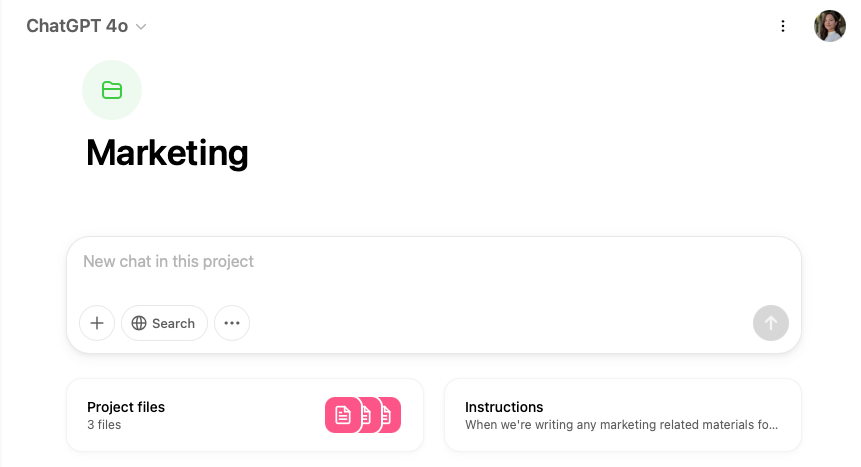861x467 pixels.
Task: Click the truncated instructions preview text
Action: coord(621,425)
